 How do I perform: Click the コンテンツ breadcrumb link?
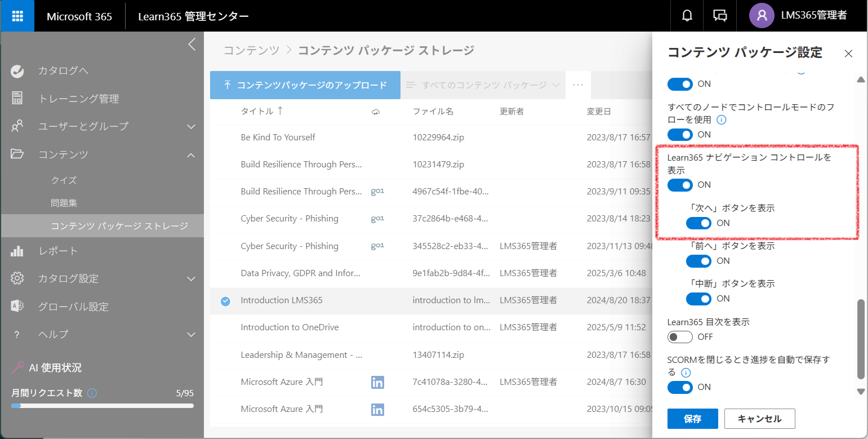[x=251, y=50]
